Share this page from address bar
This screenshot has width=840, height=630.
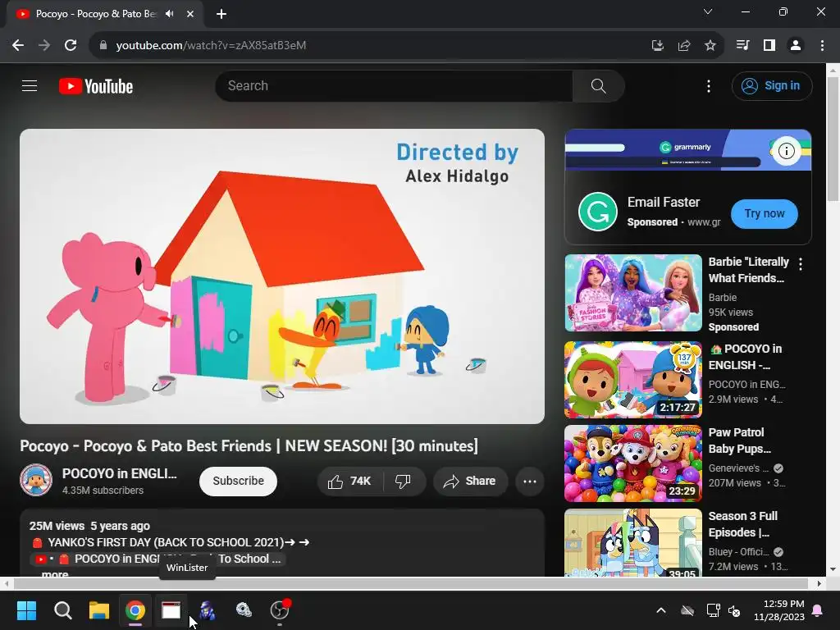coord(684,45)
